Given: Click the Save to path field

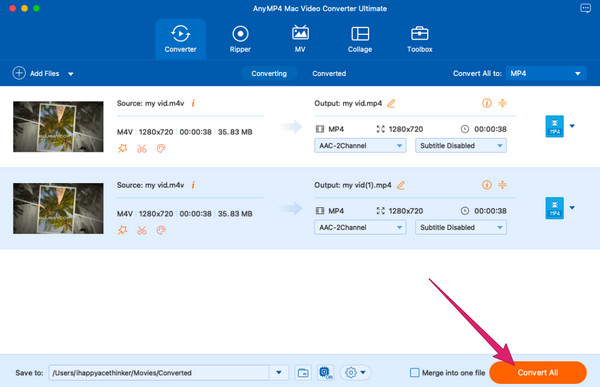Looking at the screenshot, I should pyautogui.click(x=159, y=372).
